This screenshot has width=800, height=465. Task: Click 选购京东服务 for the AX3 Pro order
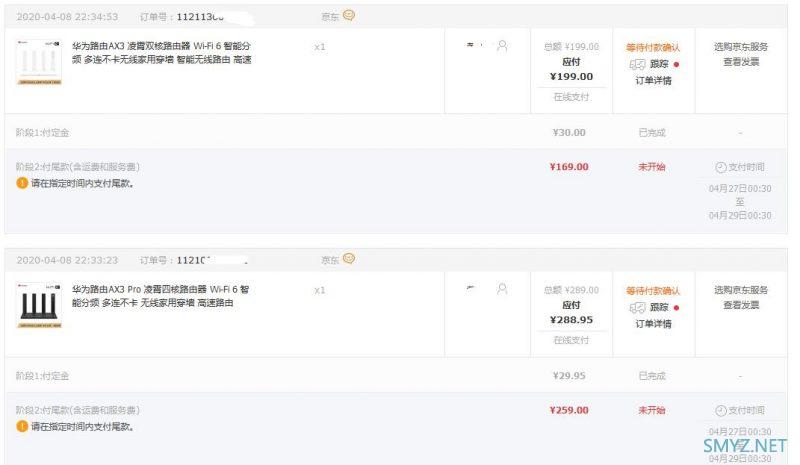(741, 290)
